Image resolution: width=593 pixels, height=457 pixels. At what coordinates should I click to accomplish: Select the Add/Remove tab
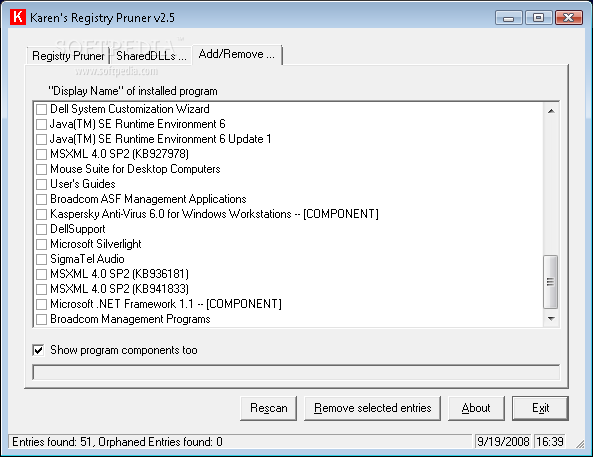(237, 54)
